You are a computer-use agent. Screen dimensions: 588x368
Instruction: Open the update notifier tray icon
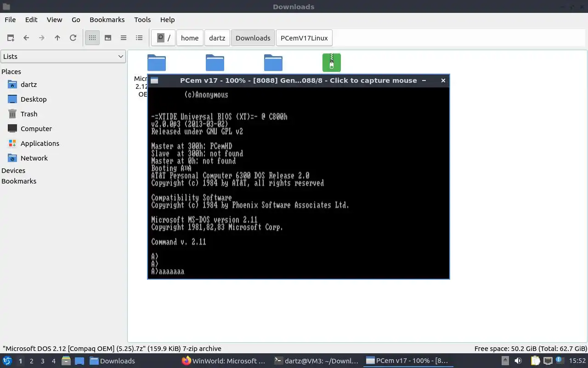tap(560, 361)
